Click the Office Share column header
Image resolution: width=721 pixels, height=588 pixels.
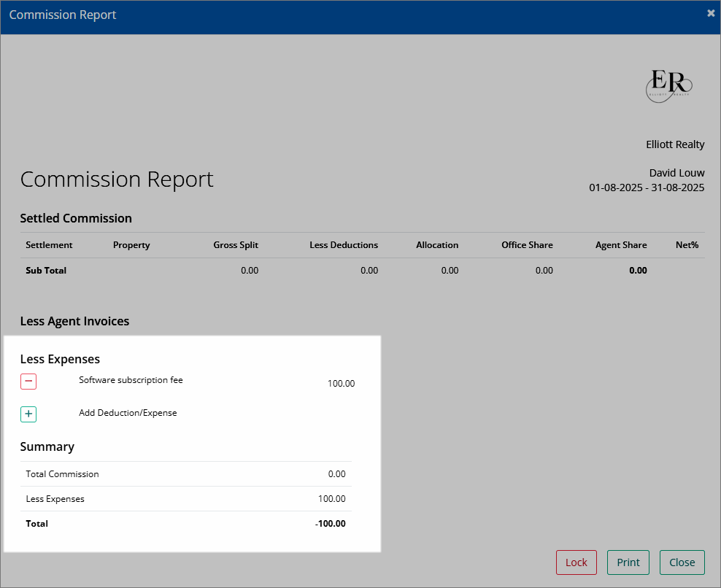(527, 245)
